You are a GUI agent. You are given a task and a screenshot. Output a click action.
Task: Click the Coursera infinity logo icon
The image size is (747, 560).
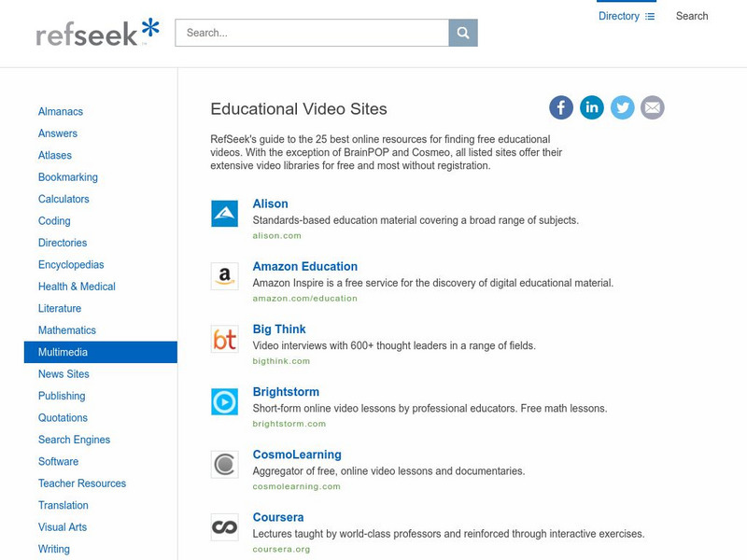pos(225,526)
